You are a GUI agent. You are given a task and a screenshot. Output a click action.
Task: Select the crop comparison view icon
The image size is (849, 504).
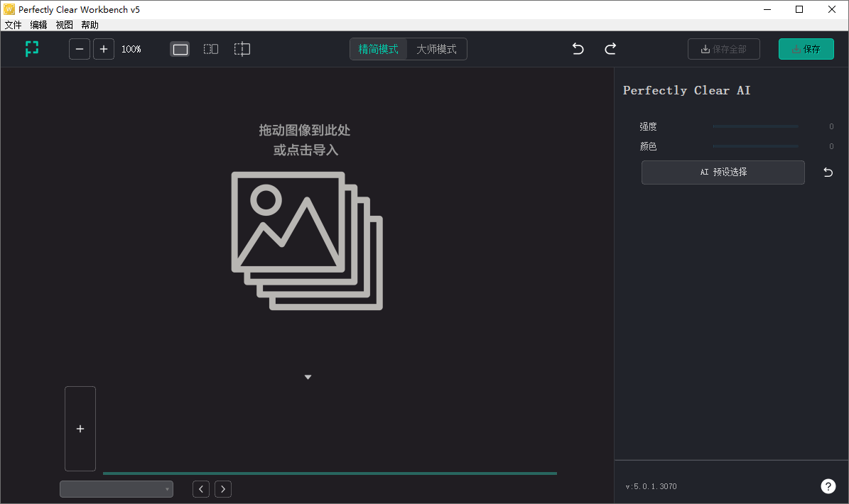pos(242,49)
